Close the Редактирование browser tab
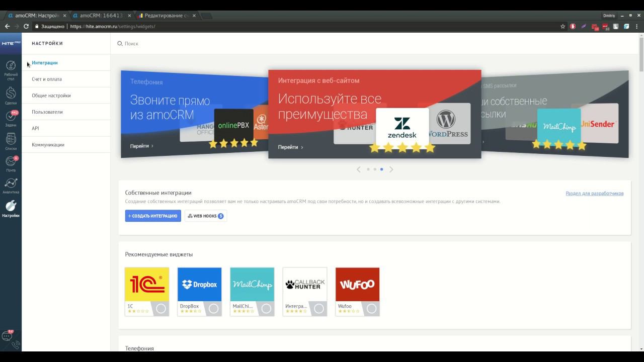This screenshot has height=362, width=644. point(194,16)
